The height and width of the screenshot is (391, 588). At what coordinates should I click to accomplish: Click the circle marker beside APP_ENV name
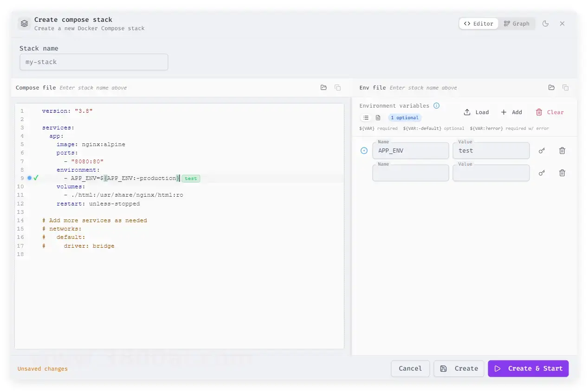pyautogui.click(x=364, y=151)
